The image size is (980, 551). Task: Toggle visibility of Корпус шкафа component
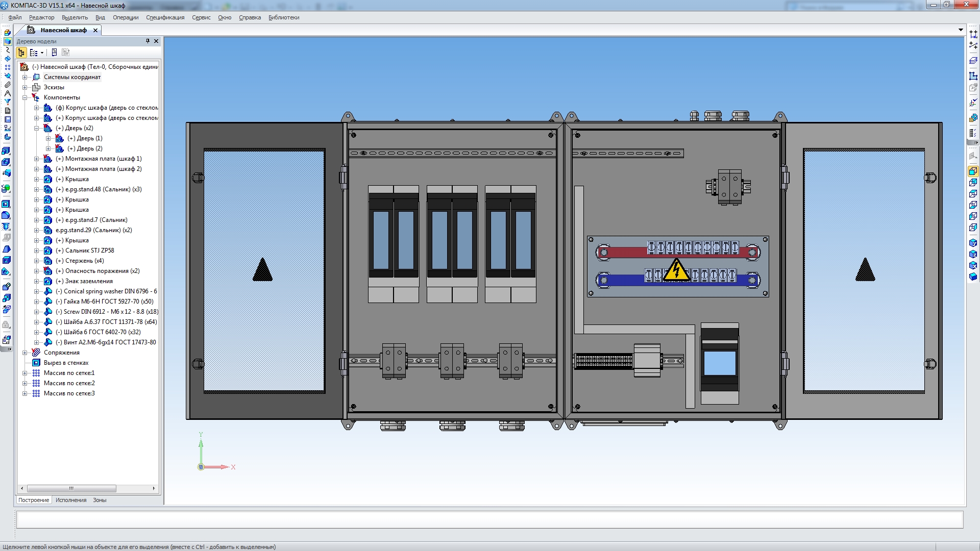51,108
